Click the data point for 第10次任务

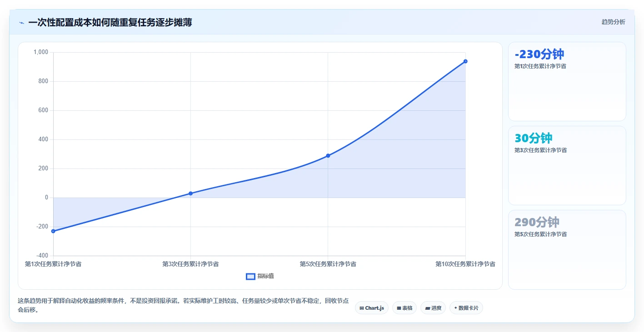(465, 61)
